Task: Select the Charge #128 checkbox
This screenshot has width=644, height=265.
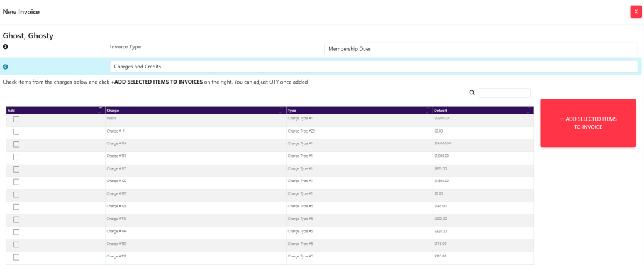Action: point(16,207)
